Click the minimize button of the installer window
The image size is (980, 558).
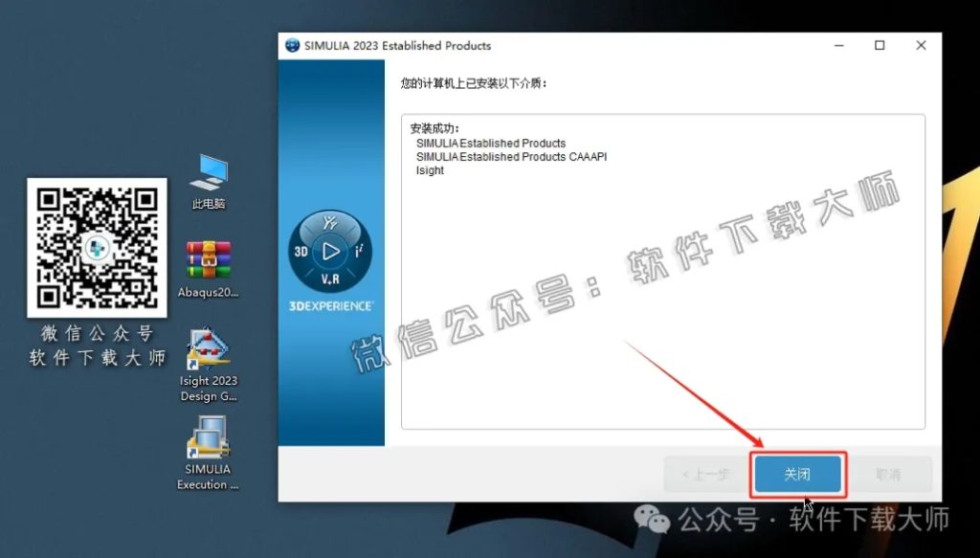(838, 45)
